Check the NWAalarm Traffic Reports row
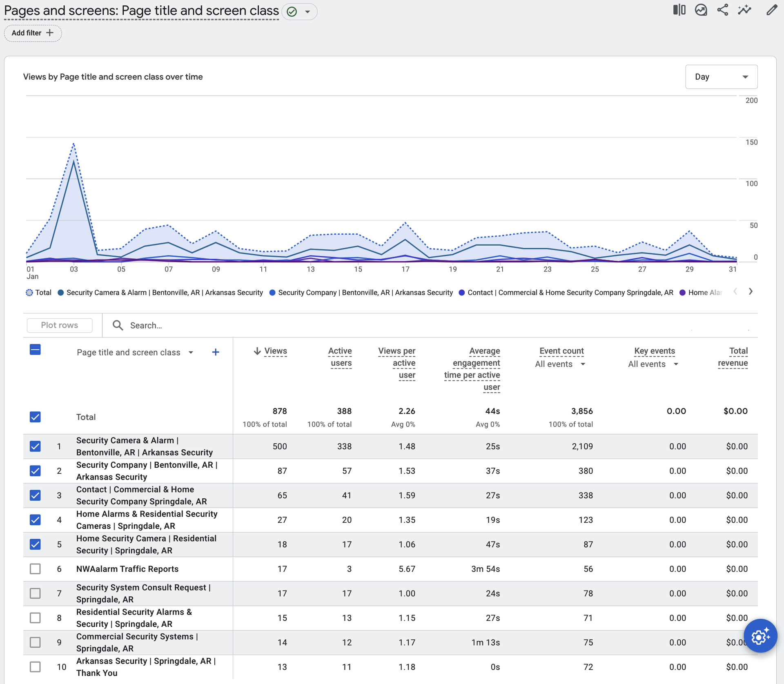 click(35, 569)
